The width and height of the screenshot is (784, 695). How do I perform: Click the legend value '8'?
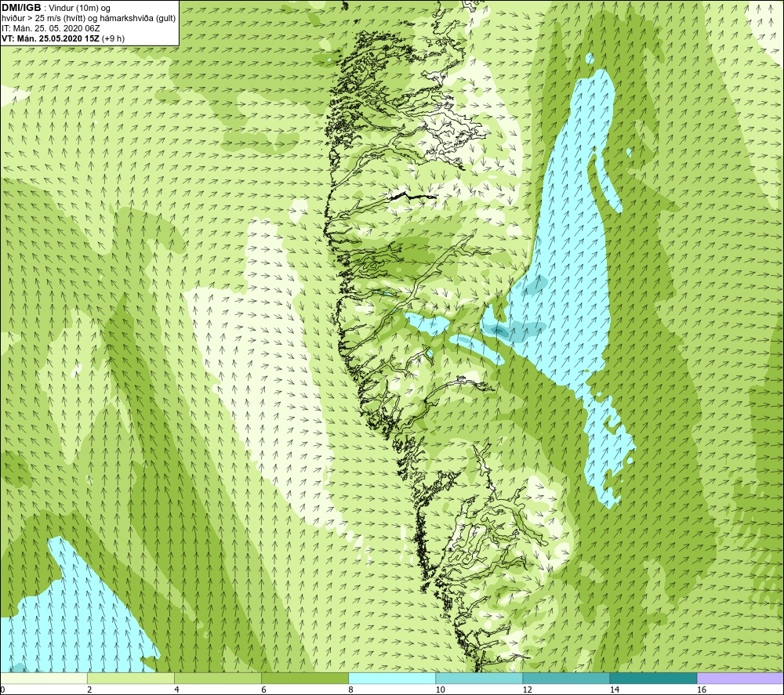351,690
